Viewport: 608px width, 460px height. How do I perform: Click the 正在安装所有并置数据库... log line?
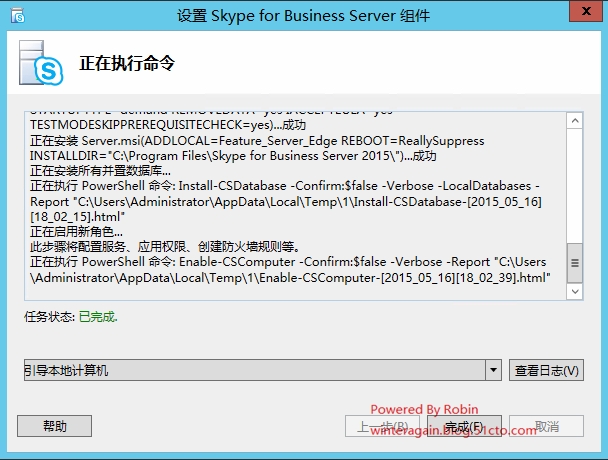[100, 171]
